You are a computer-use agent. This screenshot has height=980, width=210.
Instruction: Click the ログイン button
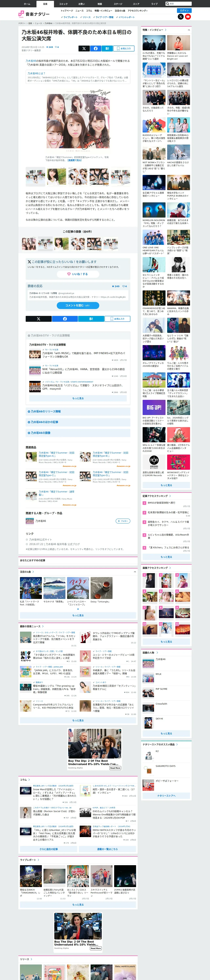click(x=184, y=10)
